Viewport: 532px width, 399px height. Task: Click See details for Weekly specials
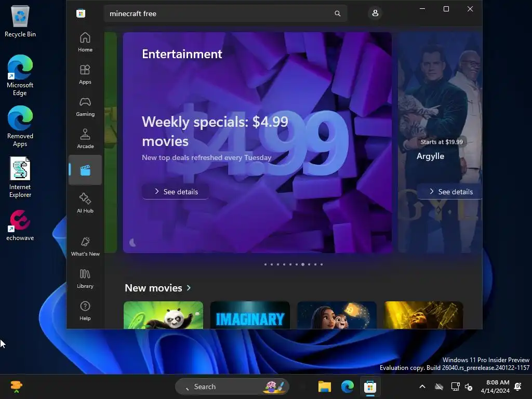(176, 192)
